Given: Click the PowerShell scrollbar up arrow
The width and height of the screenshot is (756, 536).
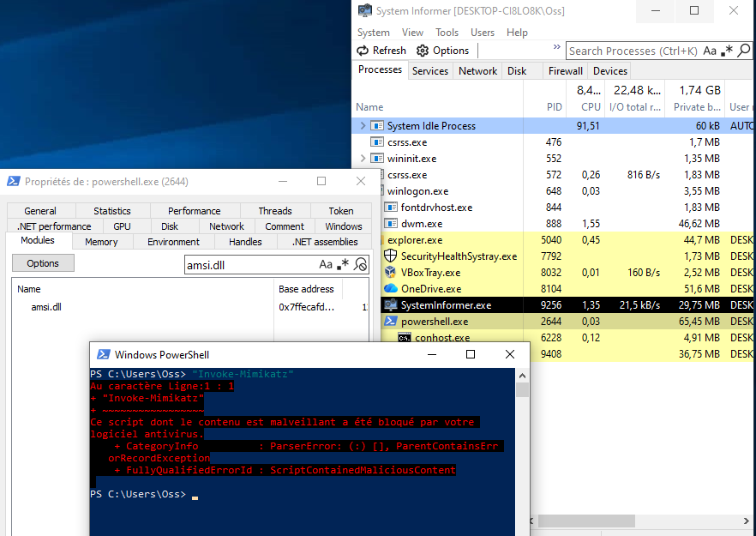Looking at the screenshot, I should (x=522, y=376).
